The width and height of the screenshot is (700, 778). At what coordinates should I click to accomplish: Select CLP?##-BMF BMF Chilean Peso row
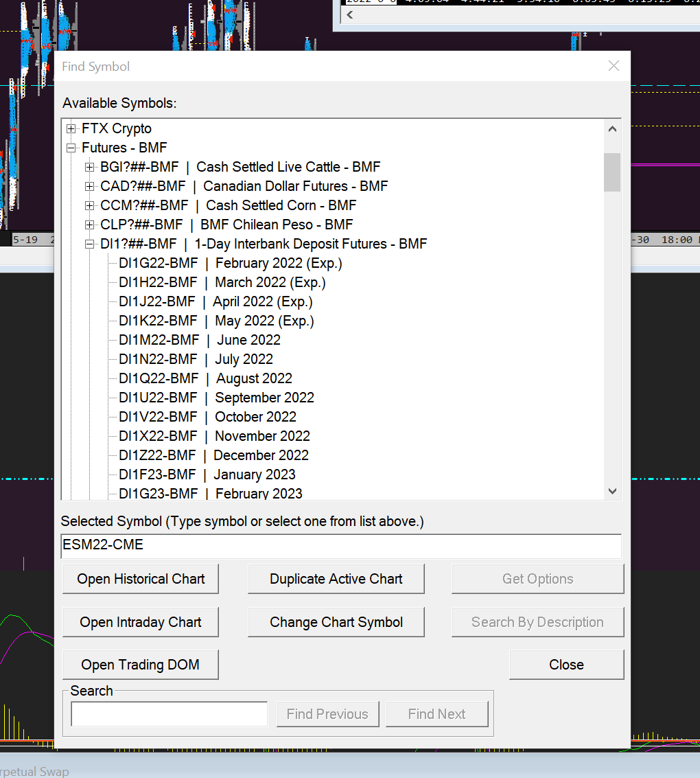tap(226, 225)
